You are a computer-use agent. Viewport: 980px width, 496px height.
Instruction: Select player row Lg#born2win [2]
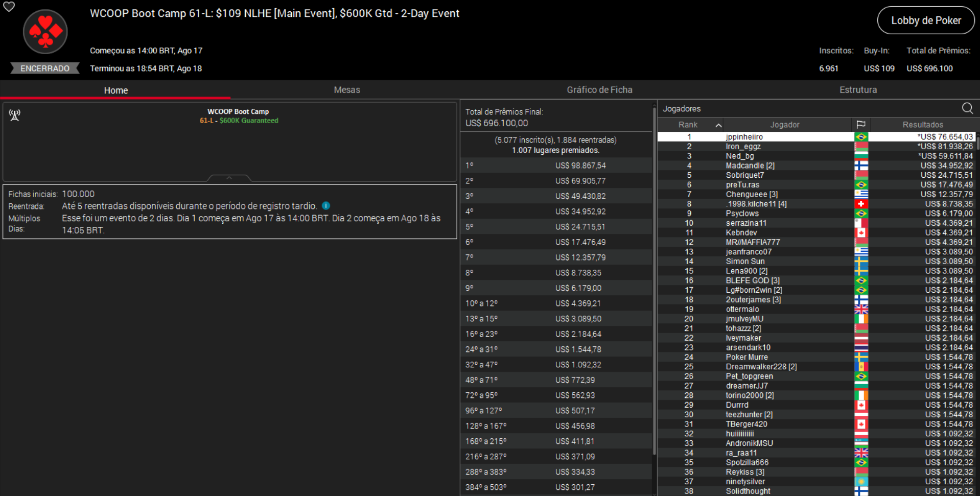pos(816,290)
